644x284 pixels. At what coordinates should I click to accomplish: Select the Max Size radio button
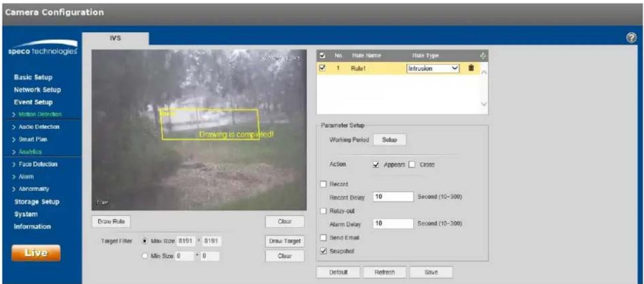coord(146,241)
